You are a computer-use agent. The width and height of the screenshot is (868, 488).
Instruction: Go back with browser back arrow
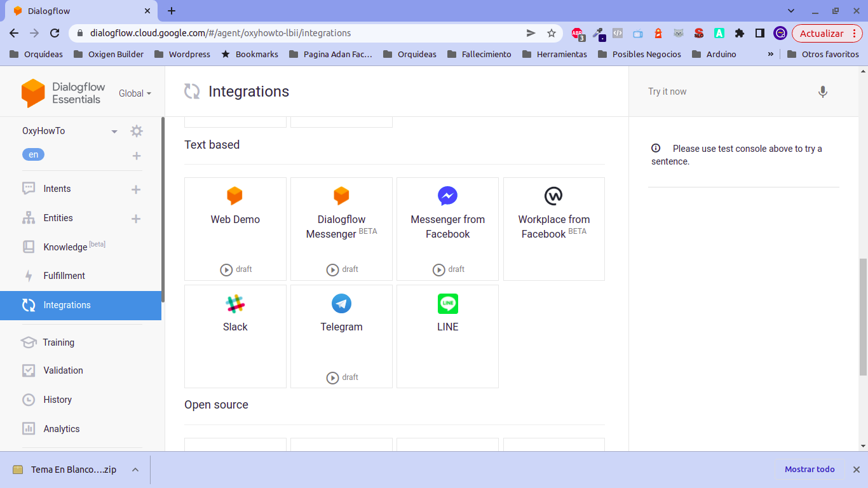pyautogui.click(x=14, y=33)
